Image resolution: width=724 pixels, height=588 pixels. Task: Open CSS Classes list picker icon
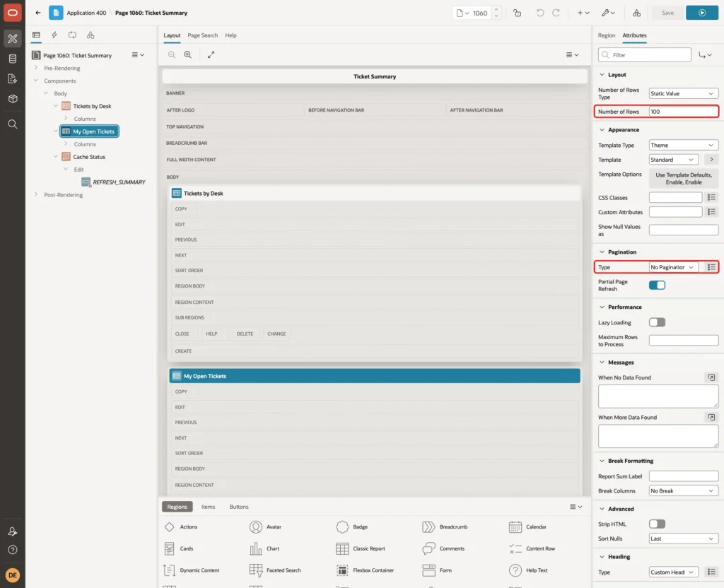pos(711,198)
